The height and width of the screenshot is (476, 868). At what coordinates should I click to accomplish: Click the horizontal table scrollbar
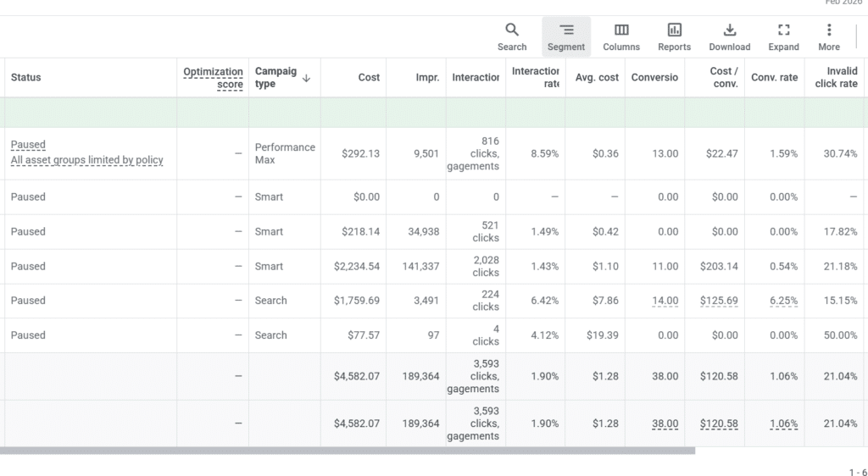pyautogui.click(x=347, y=451)
